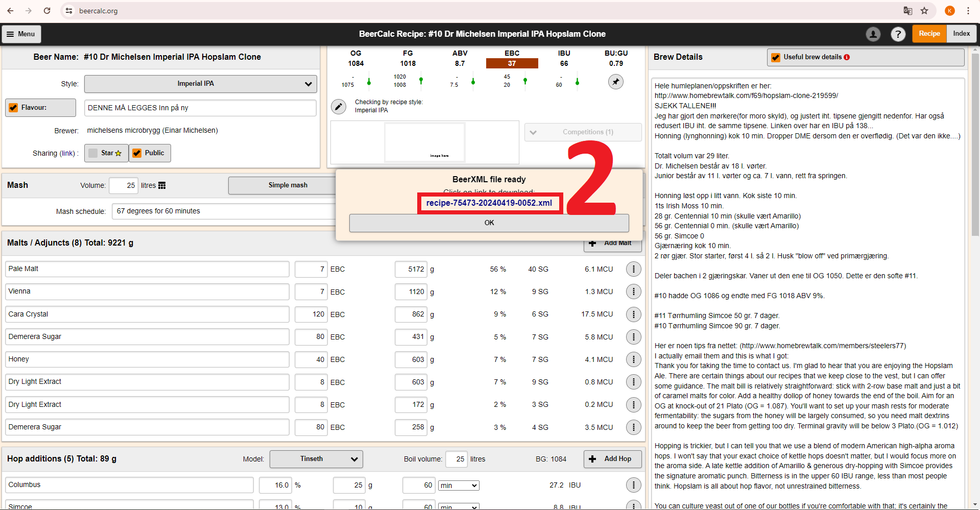
Task: Switch to the Index tab
Action: [x=961, y=34]
